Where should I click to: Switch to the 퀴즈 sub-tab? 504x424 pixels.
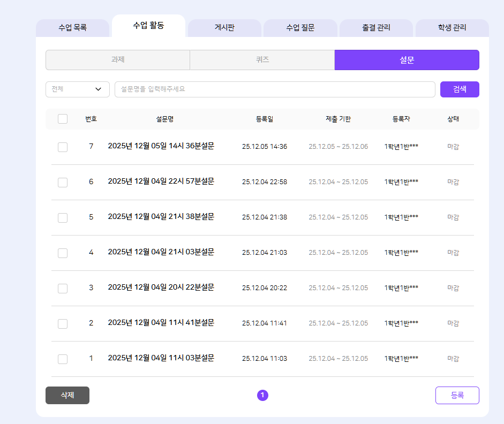[262, 60]
